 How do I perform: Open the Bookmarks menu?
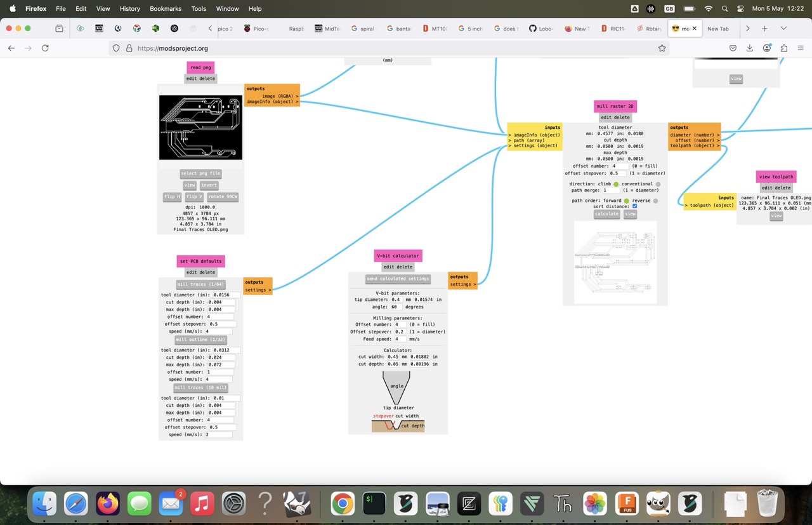point(166,9)
